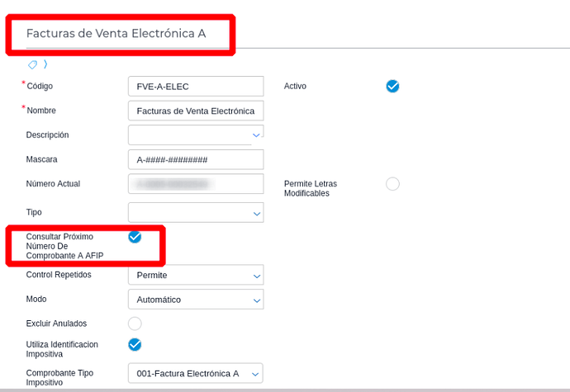
Task: Click the Número Actual input field
Action: coord(196,184)
